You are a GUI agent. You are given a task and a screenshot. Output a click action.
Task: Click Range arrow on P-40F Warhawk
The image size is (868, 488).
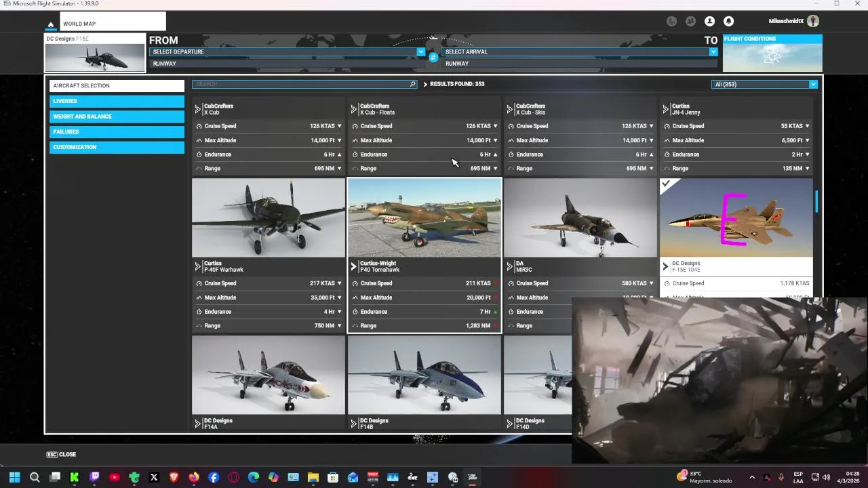point(339,325)
